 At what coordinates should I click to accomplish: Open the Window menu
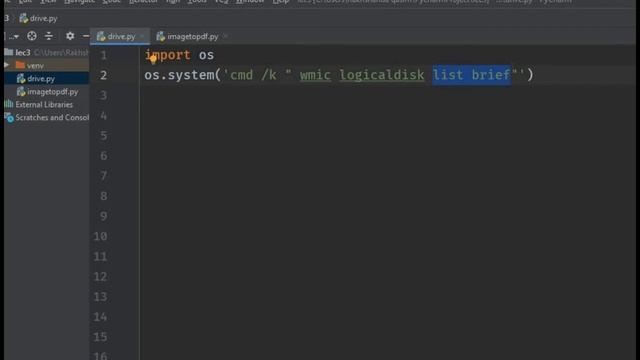pos(250,2)
